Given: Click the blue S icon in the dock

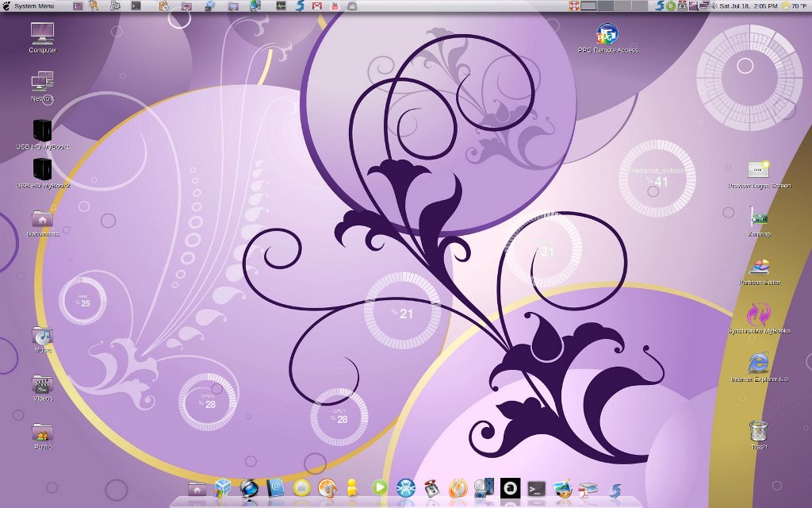Looking at the screenshot, I should [x=615, y=489].
